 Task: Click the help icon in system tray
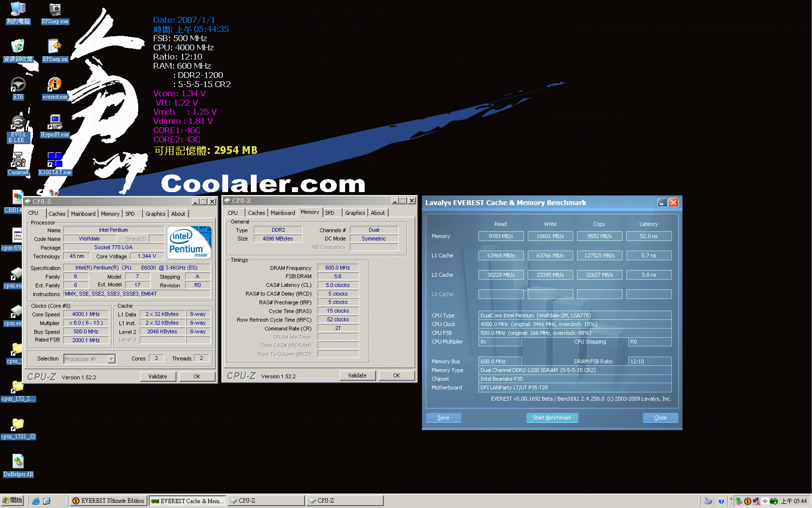[x=721, y=501]
